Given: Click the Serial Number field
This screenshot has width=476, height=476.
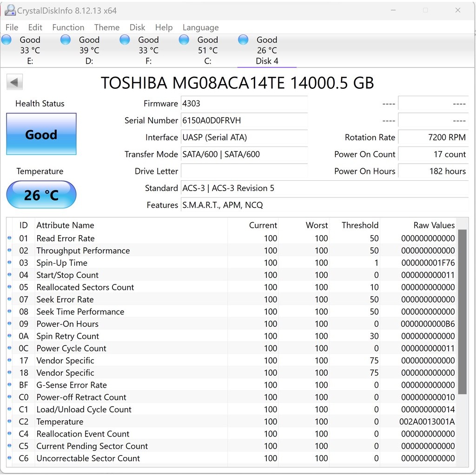Looking at the screenshot, I should click(245, 120).
